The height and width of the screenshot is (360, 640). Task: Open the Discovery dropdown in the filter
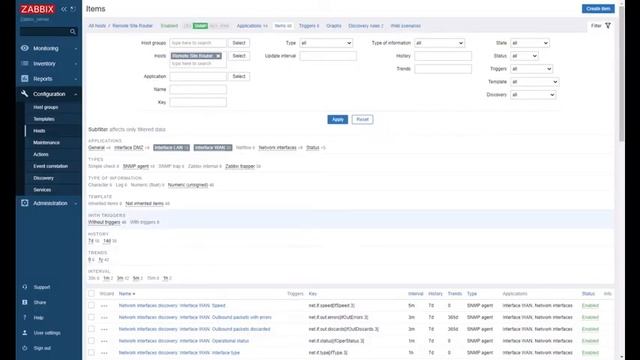click(533, 95)
